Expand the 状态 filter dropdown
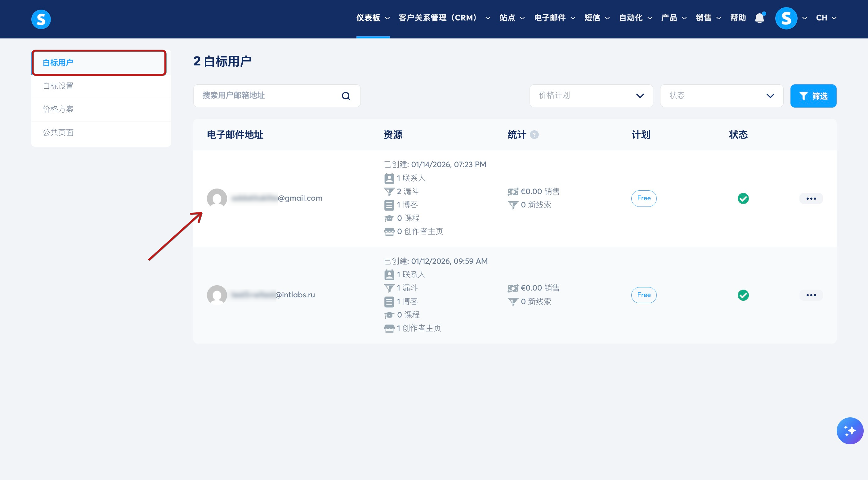 [x=722, y=96]
